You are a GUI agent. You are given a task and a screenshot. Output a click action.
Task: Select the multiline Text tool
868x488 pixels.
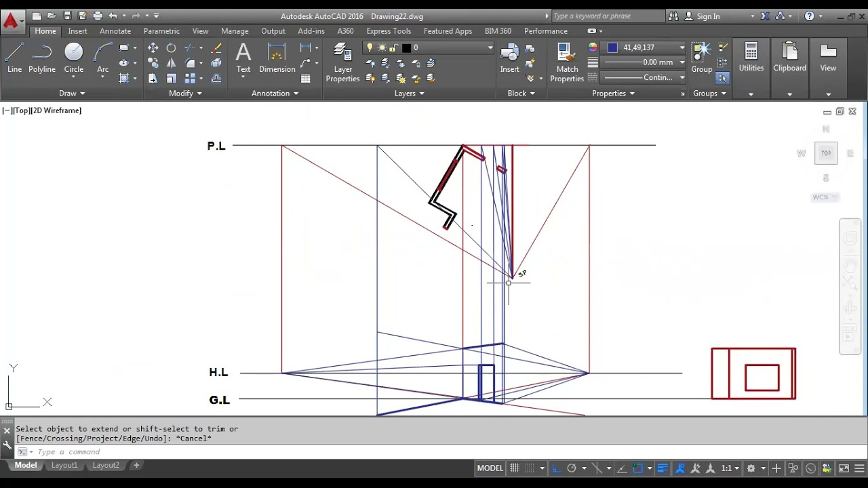point(243,58)
